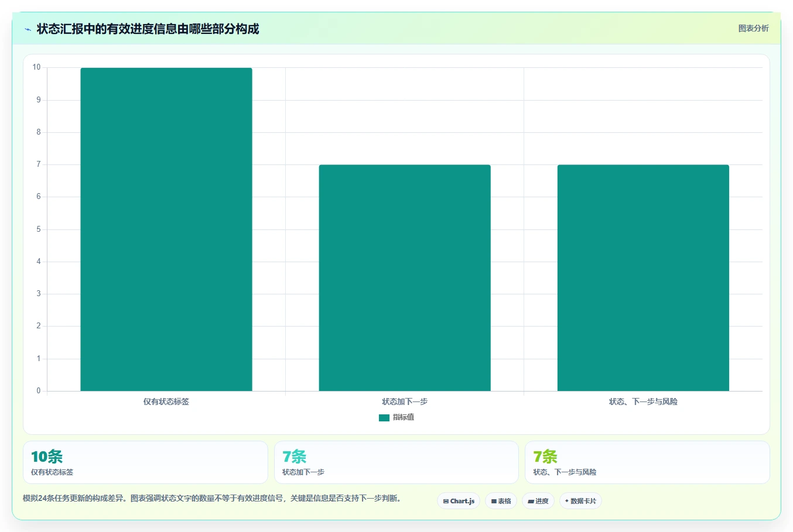Screen dimensions: 793x532
Task: Click the 状态、下一步与风险 x-axis label
Action: [643, 401]
